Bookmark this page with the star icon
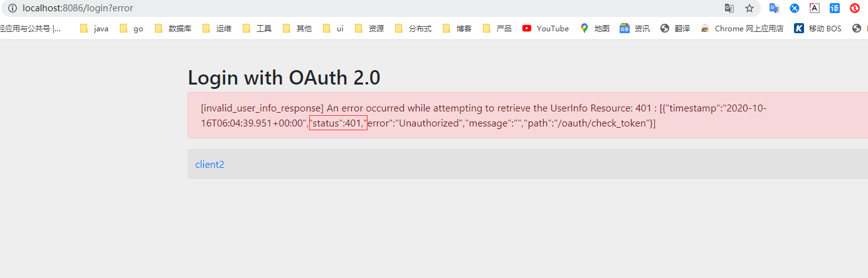 [x=749, y=8]
